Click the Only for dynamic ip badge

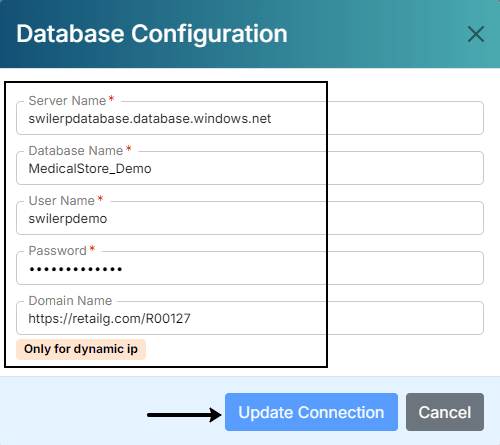click(81, 349)
